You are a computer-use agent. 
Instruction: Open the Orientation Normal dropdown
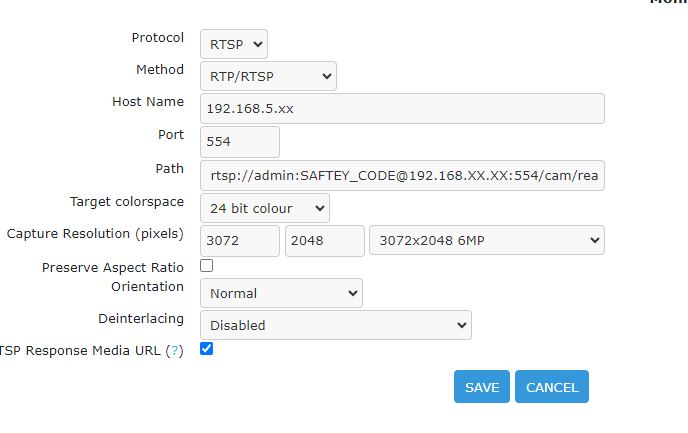(x=282, y=293)
